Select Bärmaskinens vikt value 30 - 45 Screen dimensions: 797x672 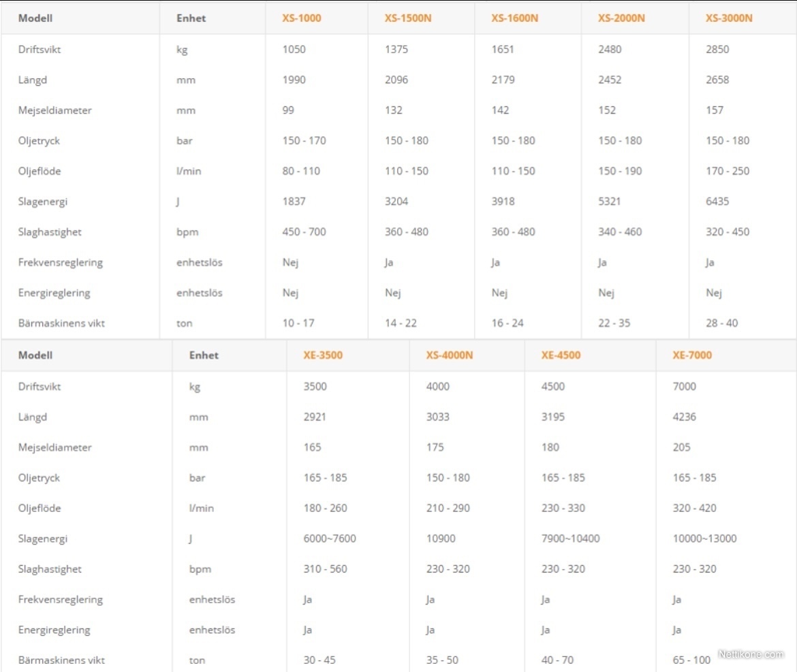tap(319, 660)
